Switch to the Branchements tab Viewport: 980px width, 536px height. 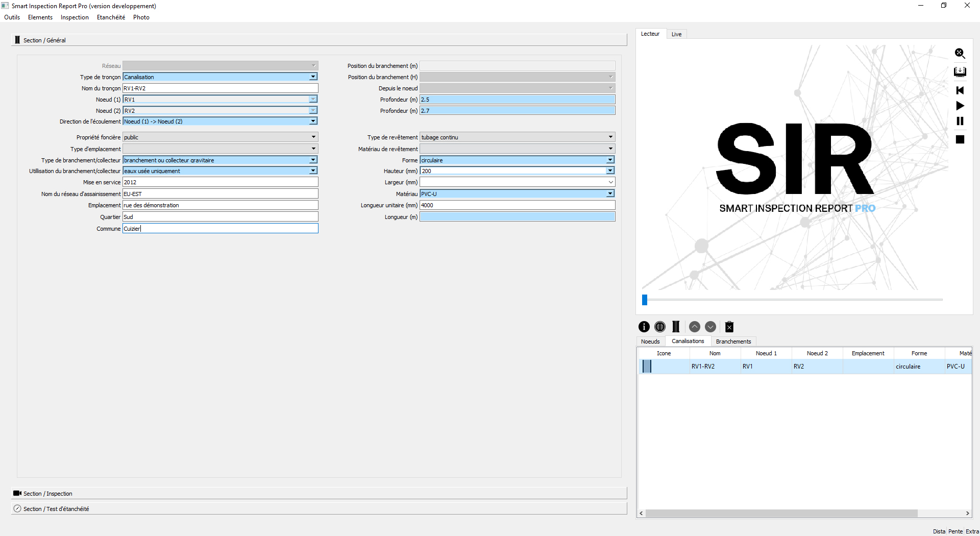click(x=733, y=342)
